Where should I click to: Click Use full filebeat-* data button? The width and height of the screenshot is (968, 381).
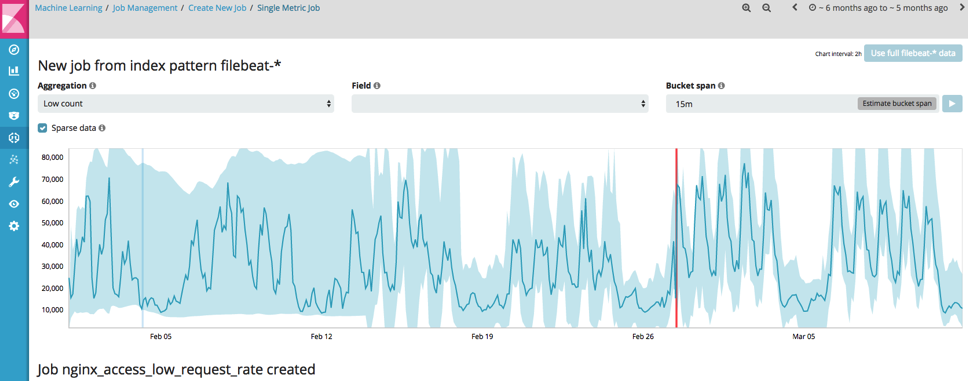(913, 53)
